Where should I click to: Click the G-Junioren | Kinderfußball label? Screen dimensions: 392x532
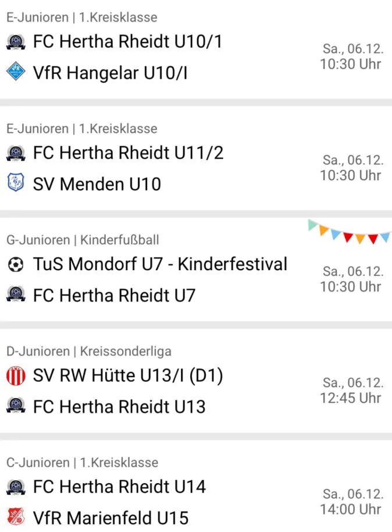point(83,240)
